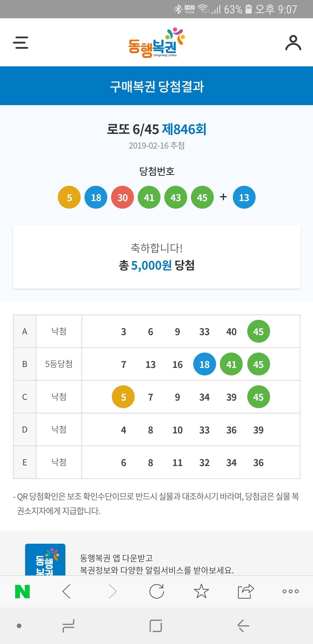313x644 pixels.
Task: Share the page via share icon
Action: click(x=246, y=592)
